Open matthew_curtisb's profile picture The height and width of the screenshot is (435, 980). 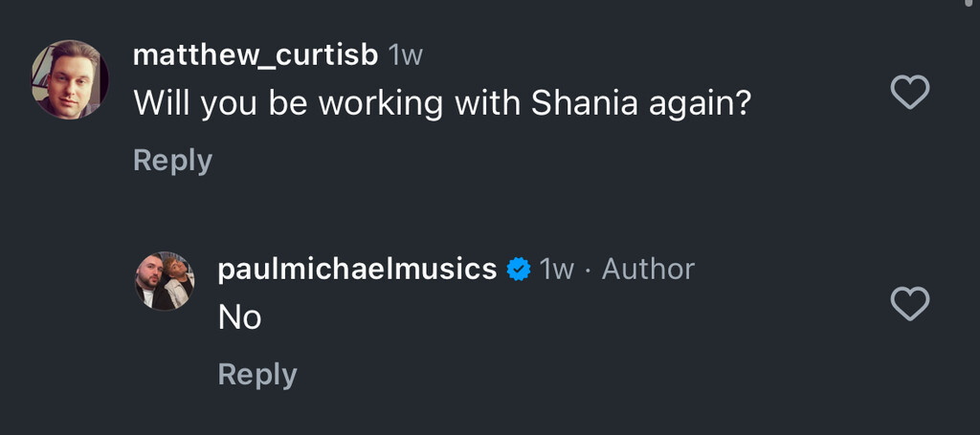[x=70, y=79]
